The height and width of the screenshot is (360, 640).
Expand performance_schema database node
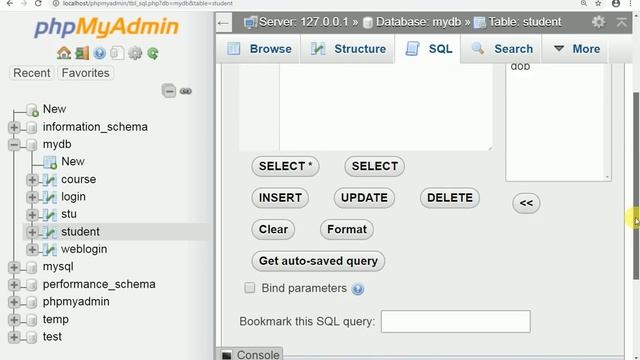click(x=14, y=284)
